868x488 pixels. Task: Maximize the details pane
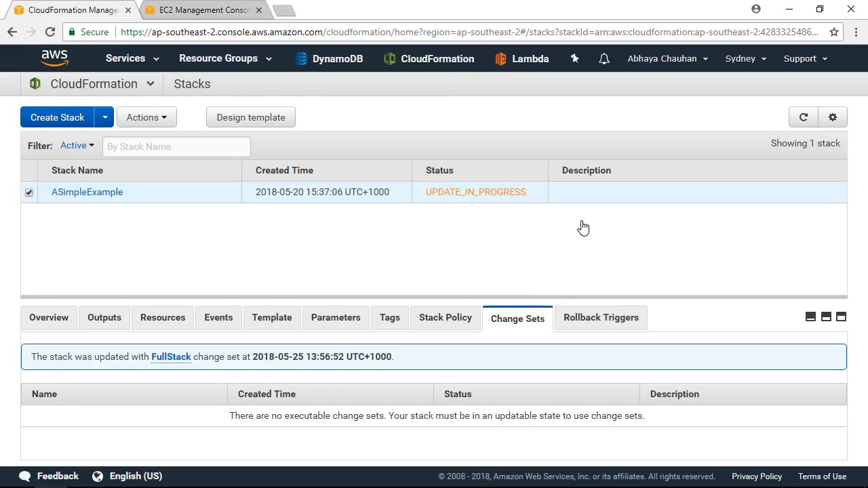point(841,317)
